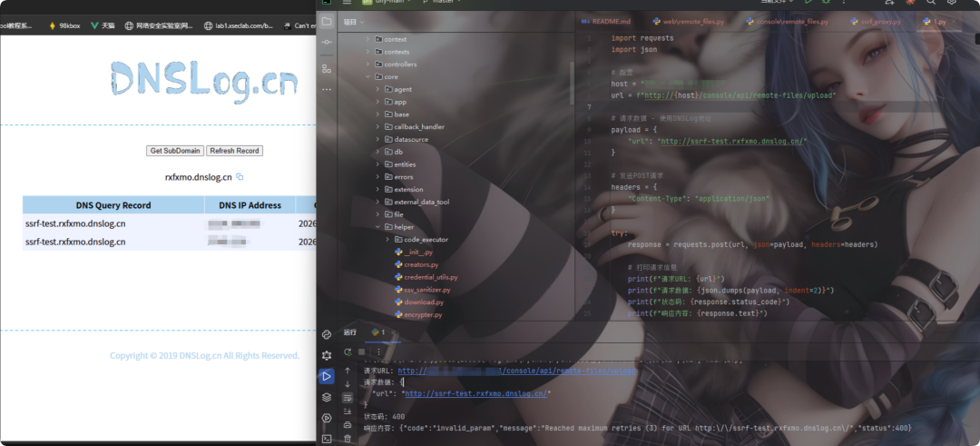Open the Structure tool window icon
This screenshot has height=446, width=980.
tap(327, 68)
